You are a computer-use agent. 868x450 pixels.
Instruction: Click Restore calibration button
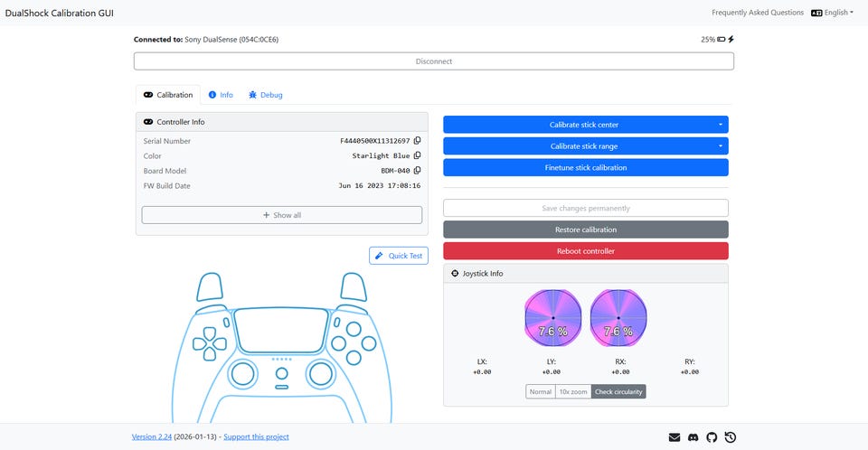click(586, 230)
